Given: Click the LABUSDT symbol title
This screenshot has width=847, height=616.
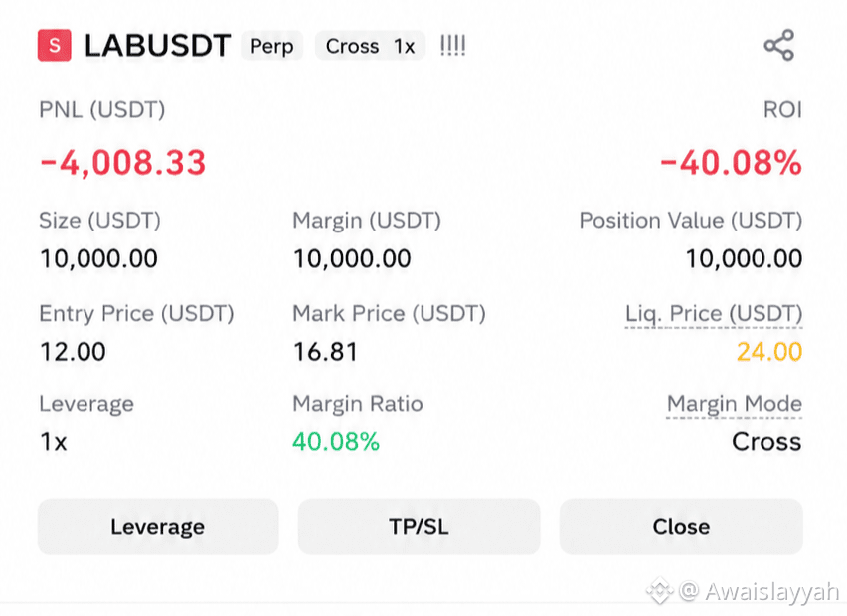Looking at the screenshot, I should pyautogui.click(x=158, y=46).
